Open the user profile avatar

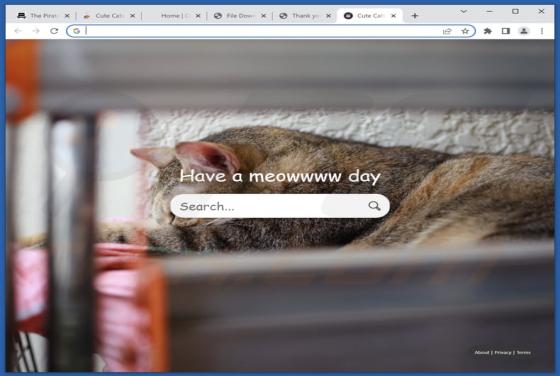[524, 31]
